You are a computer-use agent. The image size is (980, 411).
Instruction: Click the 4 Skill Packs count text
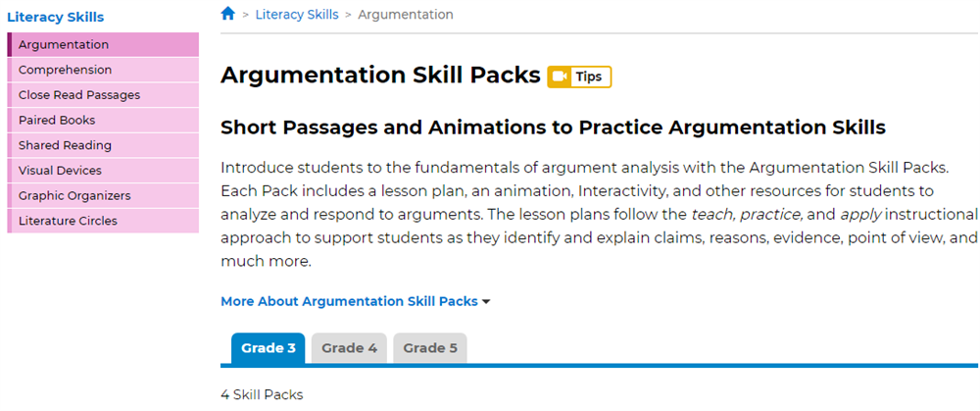(262, 394)
